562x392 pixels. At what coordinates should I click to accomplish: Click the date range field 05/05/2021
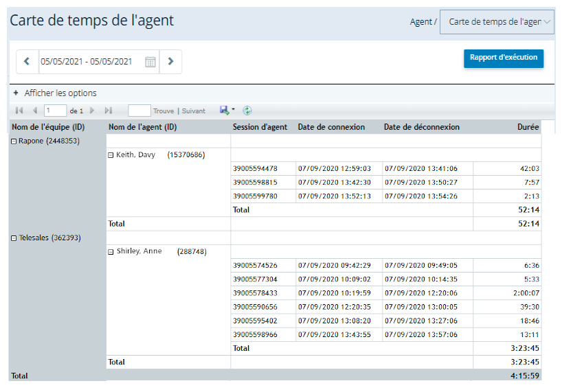(87, 62)
